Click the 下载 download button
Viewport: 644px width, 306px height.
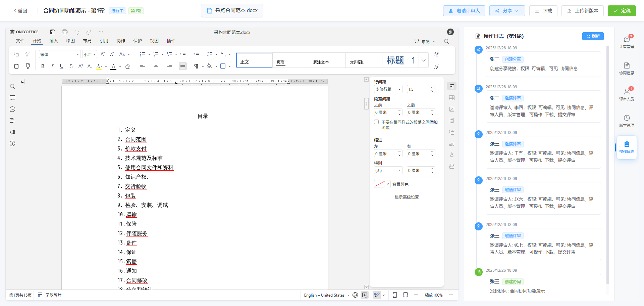[x=543, y=11]
